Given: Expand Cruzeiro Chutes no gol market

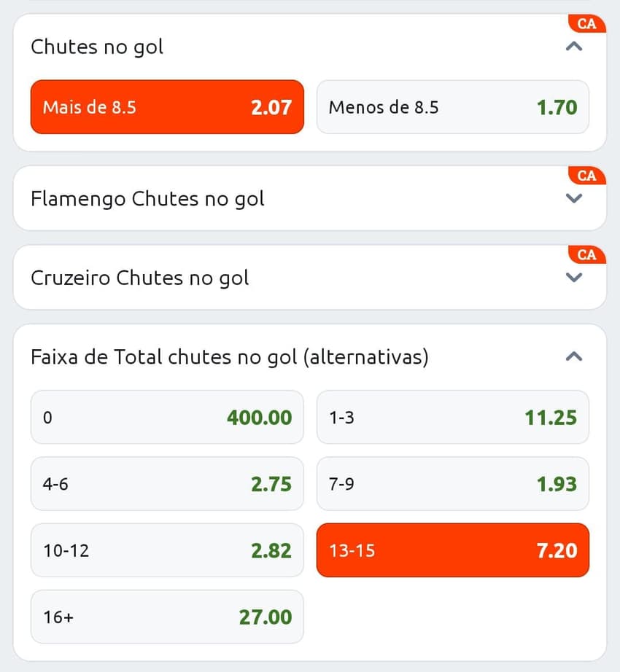Looking at the screenshot, I should [x=574, y=276].
